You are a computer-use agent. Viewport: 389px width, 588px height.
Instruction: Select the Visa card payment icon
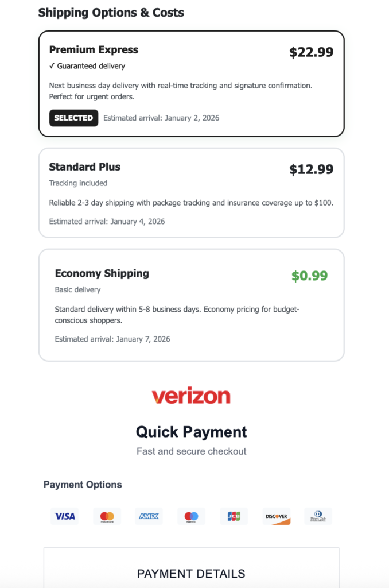(64, 516)
